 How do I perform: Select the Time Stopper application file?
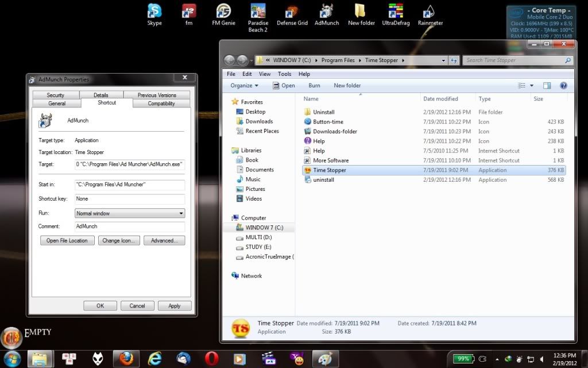coord(434,170)
